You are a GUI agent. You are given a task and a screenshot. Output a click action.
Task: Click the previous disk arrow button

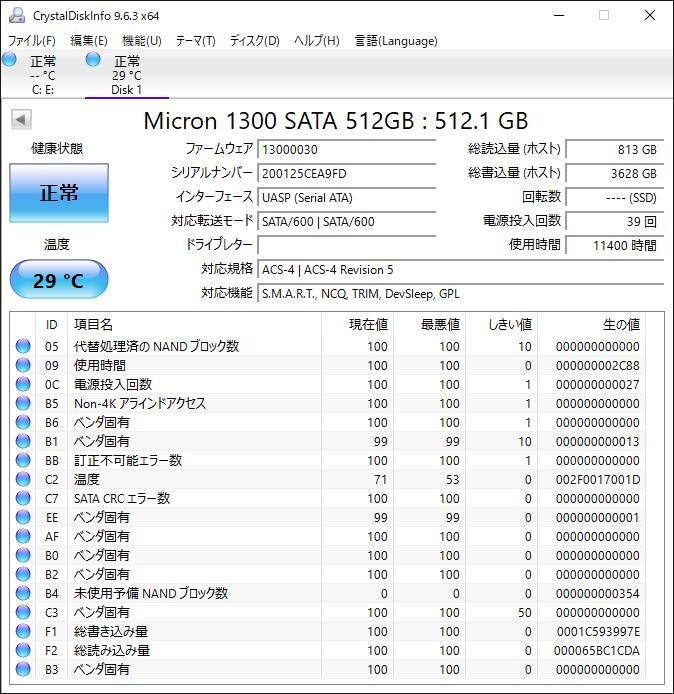click(21, 119)
